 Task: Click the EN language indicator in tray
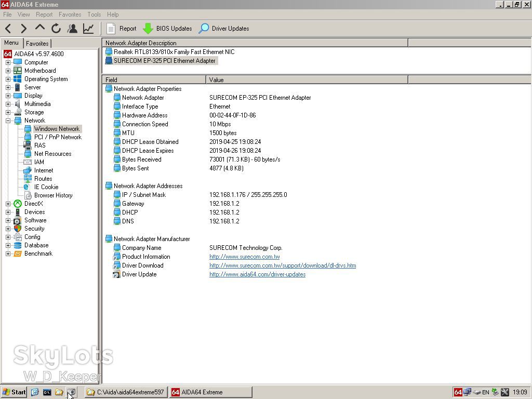[x=486, y=392]
